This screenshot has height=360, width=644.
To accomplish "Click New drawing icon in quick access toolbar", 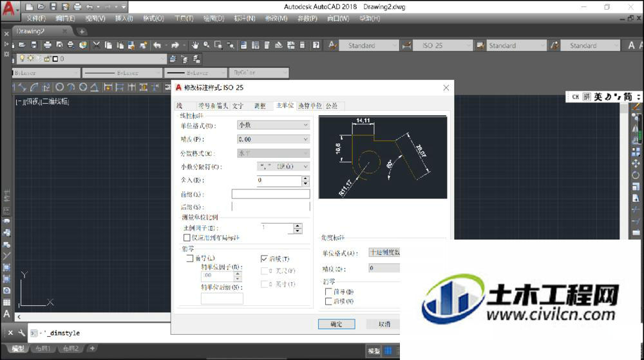I will 29,6.
